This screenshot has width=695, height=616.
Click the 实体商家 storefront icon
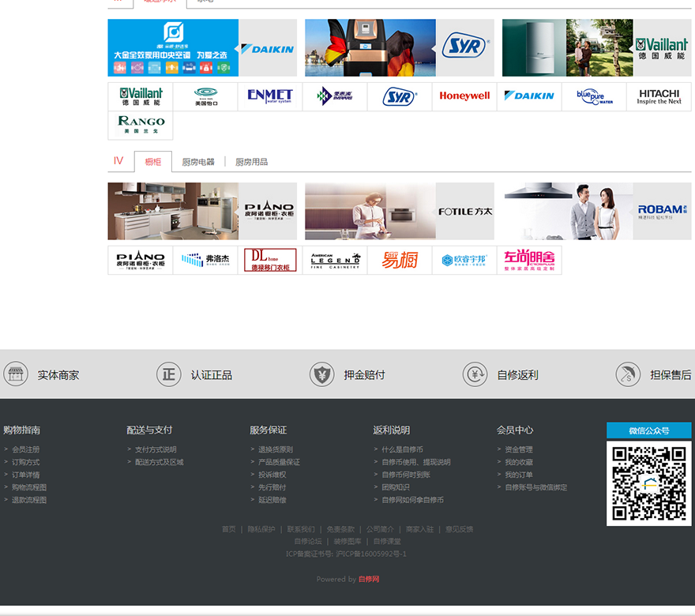pyautogui.click(x=16, y=374)
